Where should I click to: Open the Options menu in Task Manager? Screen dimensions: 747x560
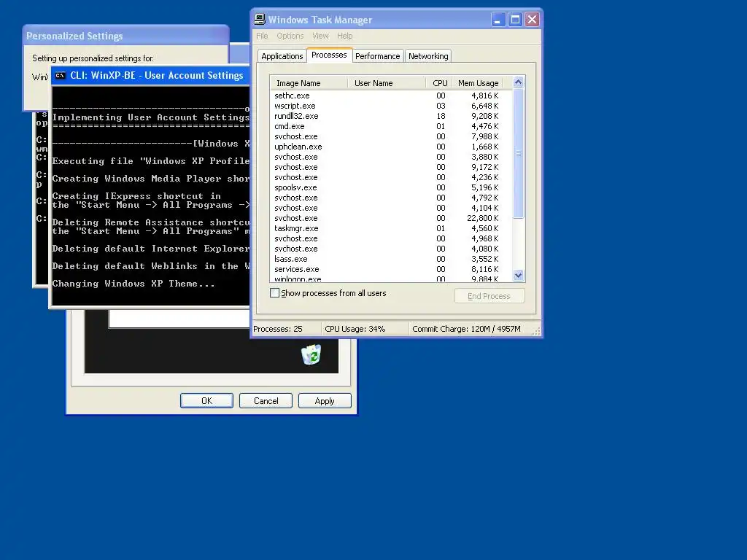pyautogui.click(x=290, y=36)
